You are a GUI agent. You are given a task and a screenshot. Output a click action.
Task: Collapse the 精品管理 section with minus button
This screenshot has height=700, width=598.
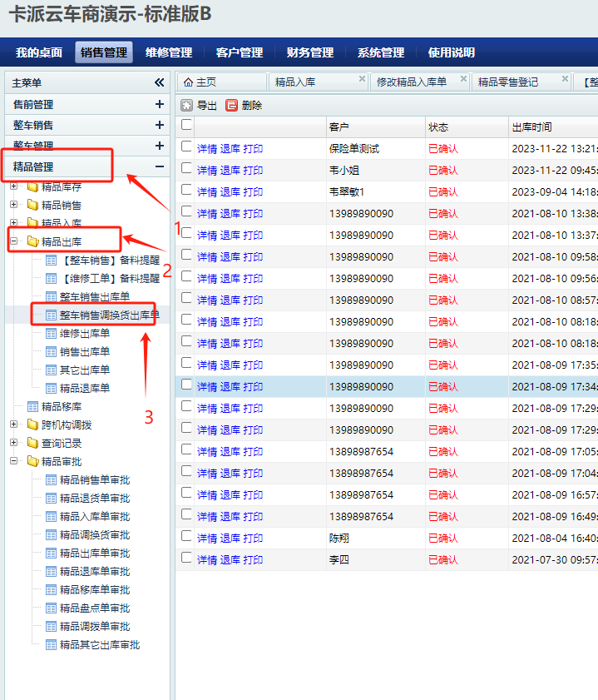(159, 167)
